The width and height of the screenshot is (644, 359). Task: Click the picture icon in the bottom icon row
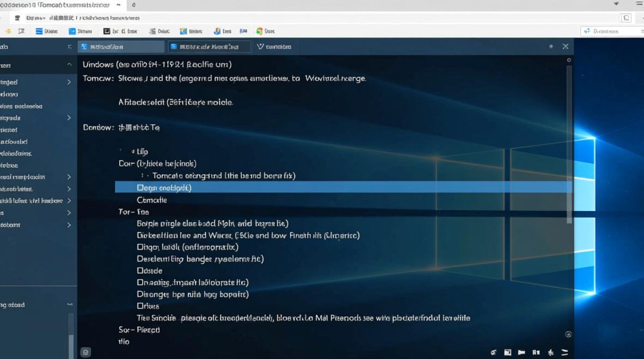pos(507,352)
